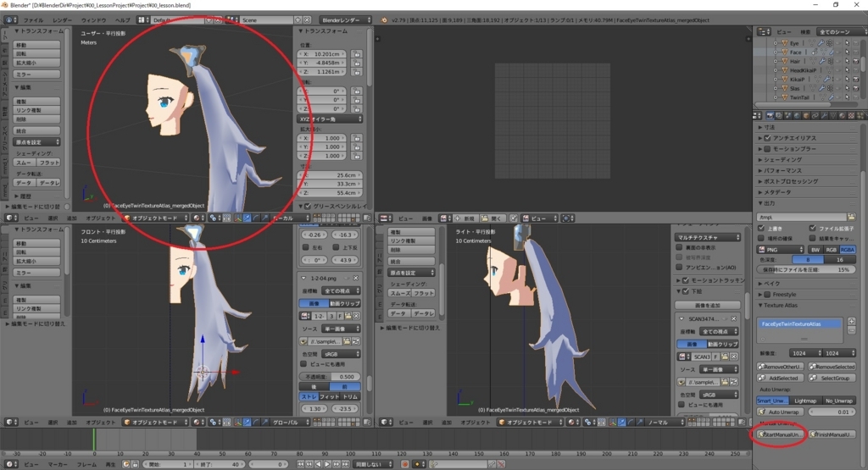Open the Render Layers properties tab icon
This screenshot has height=470, width=868.
[779, 115]
